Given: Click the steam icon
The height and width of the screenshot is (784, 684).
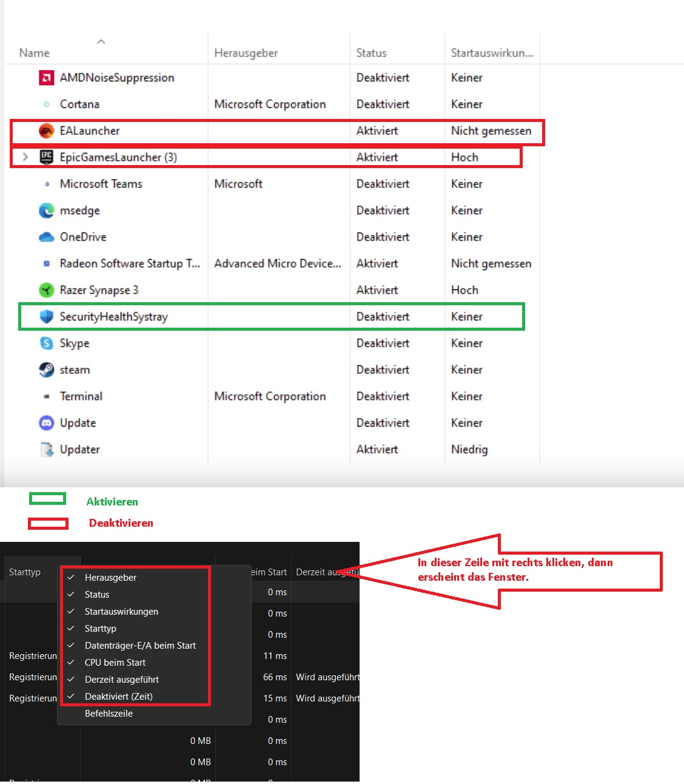Looking at the screenshot, I should coord(46,370).
